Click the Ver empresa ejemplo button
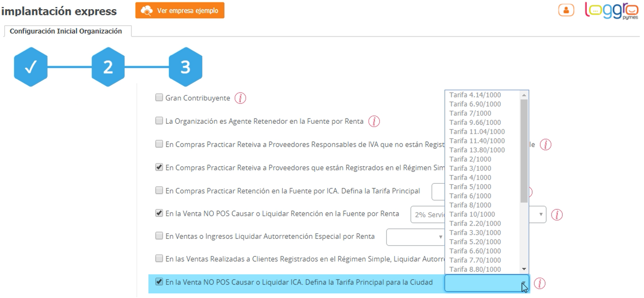The width and height of the screenshot is (644, 298). click(180, 10)
